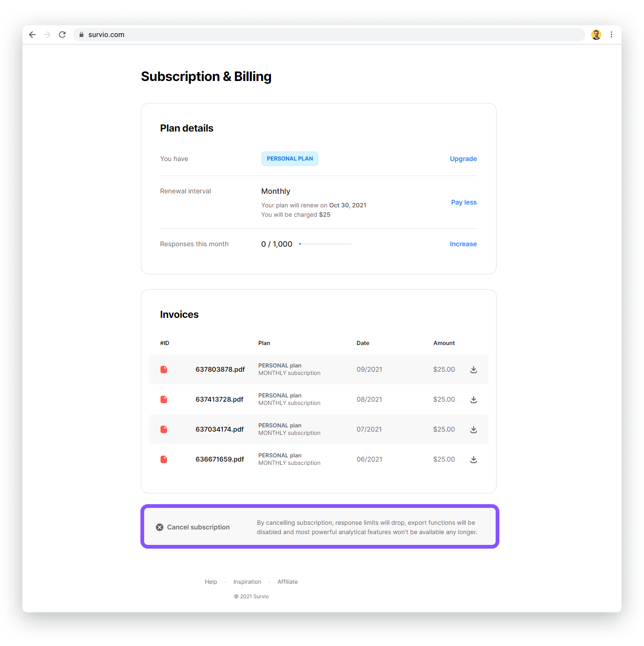Click the 09/2021 invoice date
Screen dimensions: 644x646
tap(369, 369)
